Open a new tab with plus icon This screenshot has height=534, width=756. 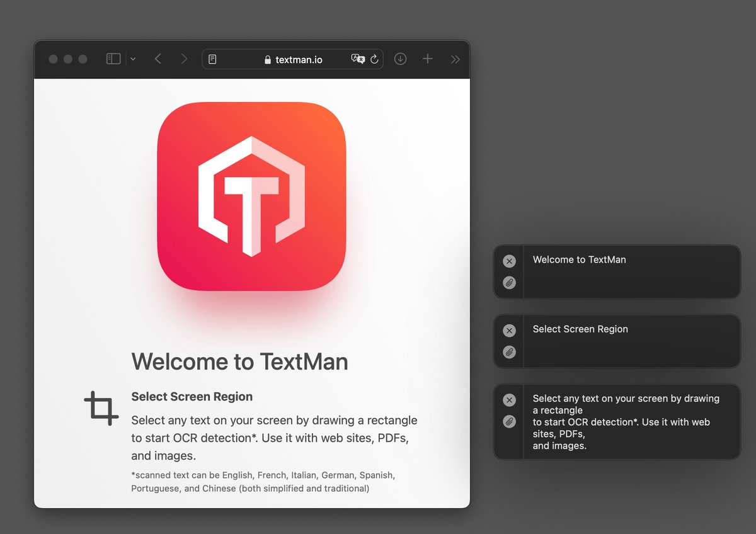click(427, 59)
